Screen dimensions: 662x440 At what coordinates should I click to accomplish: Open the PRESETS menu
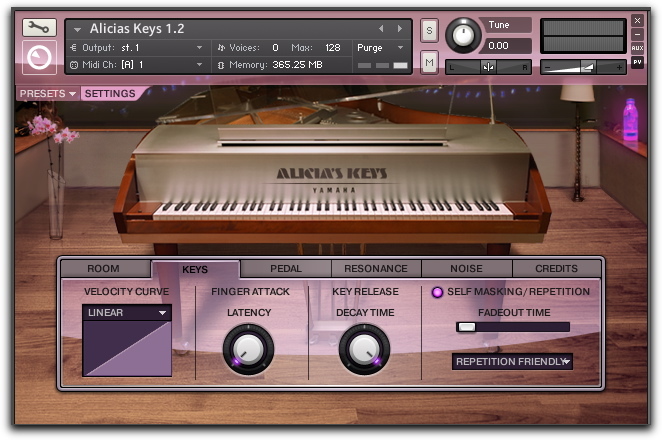click(x=47, y=93)
